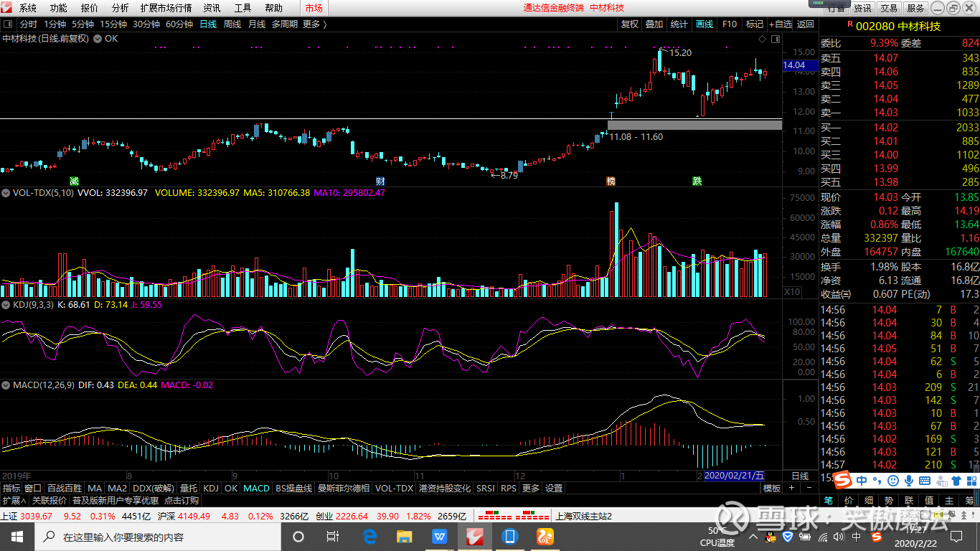
Task: Click plus button next to 模板
Action: pos(791,488)
